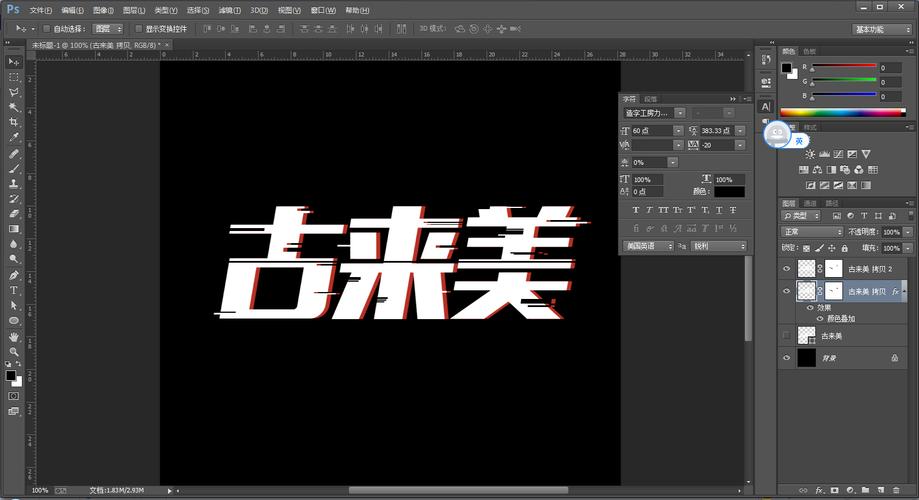
Task: Select the Eyedropper tool
Action: [14, 137]
